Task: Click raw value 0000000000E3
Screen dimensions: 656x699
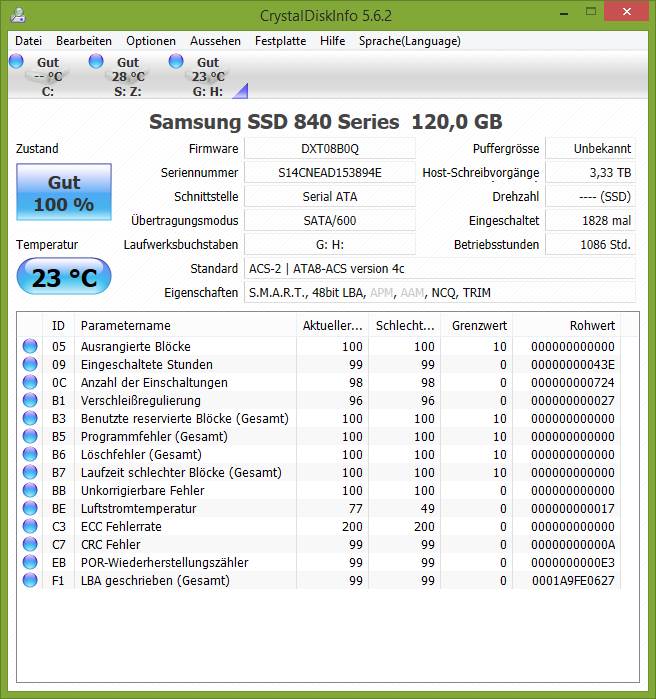Action: click(573, 563)
